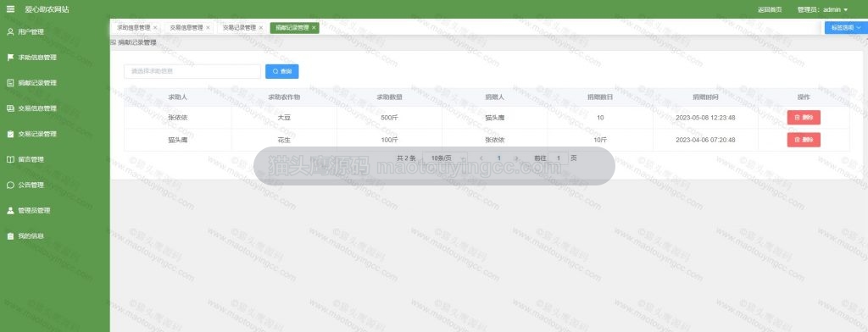Click the page jump number field
This screenshot has width=868, height=332.
click(x=558, y=158)
